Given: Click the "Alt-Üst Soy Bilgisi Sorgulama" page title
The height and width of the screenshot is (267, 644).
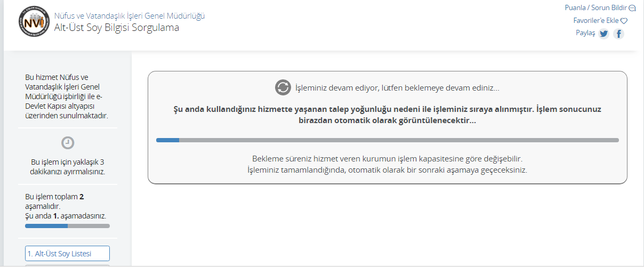Looking at the screenshot, I should (117, 28).
